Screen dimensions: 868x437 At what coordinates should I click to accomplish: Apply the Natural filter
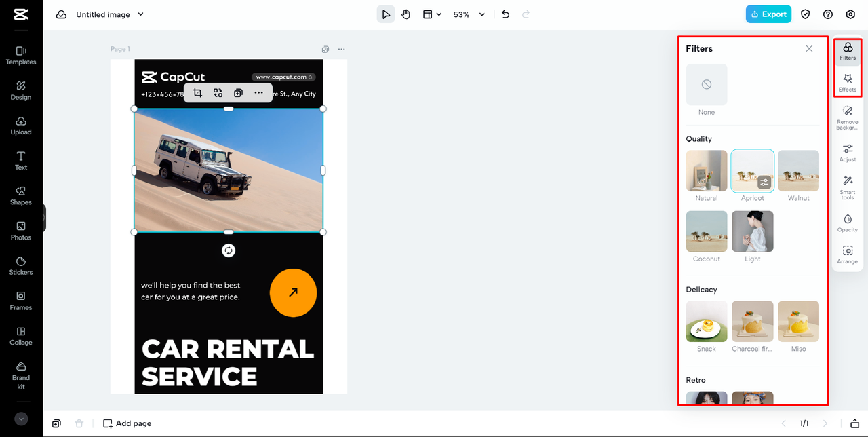pos(707,171)
